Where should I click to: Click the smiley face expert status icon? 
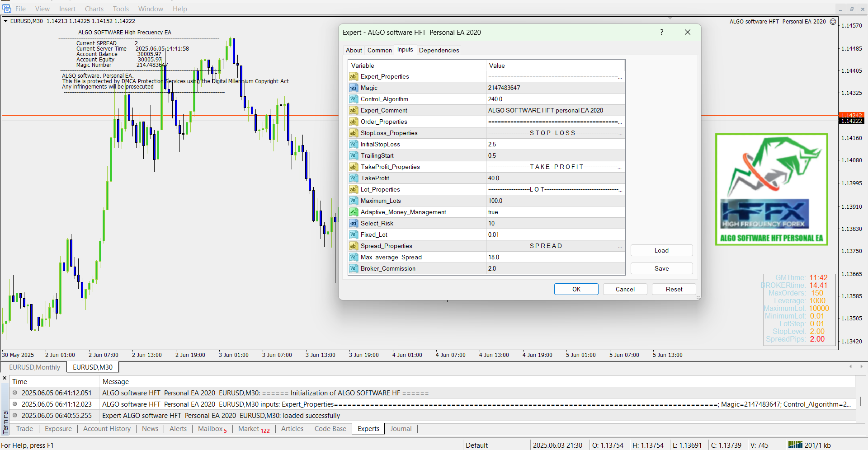pyautogui.click(x=833, y=22)
